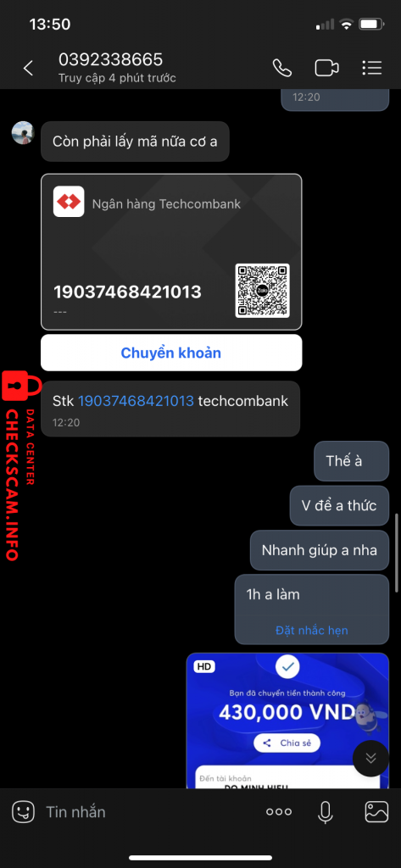Open the Techcombank QR code
Screen dimensions: 401x868
coord(263,290)
